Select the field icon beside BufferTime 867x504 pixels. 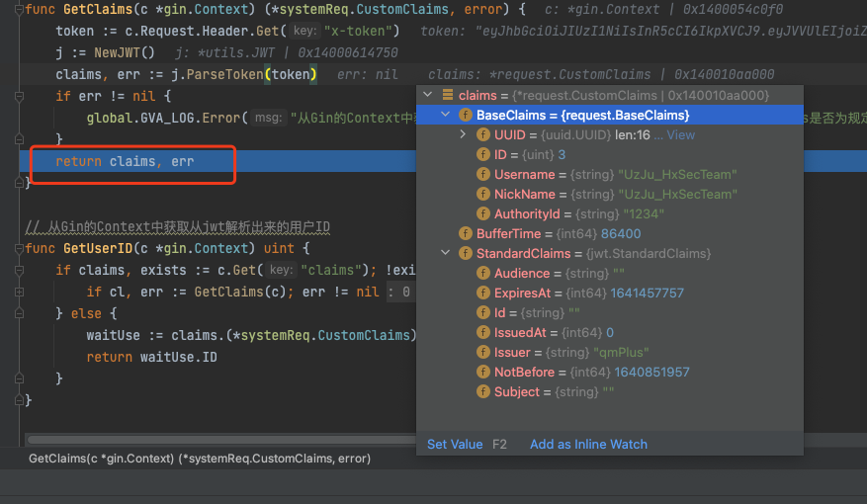(x=466, y=234)
